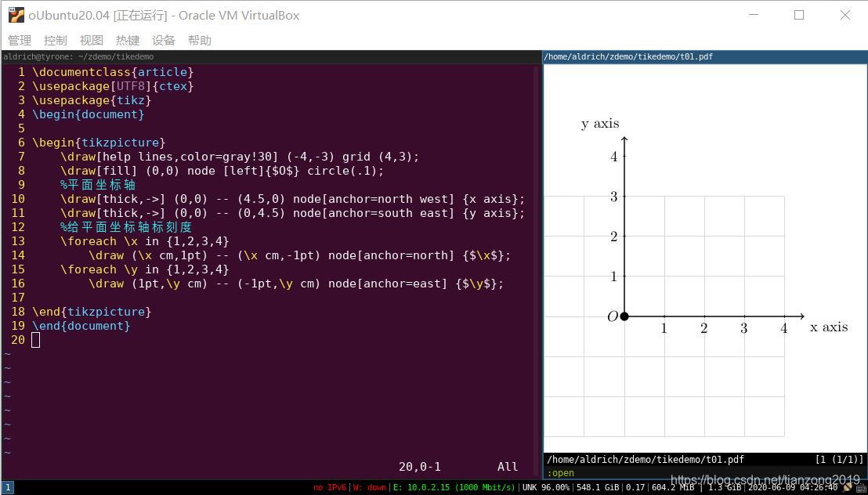Place cursor on \usepackage{tikz} line
Image resolution: width=868 pixels, height=495 pixels.
(x=92, y=100)
